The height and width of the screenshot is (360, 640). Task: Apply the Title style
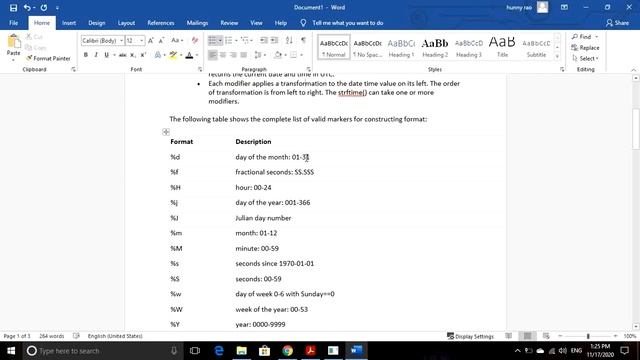pyautogui.click(x=502, y=48)
